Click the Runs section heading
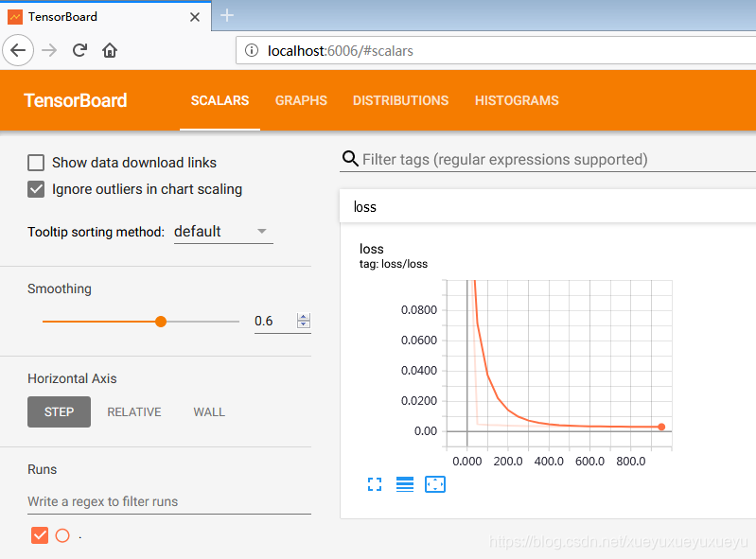The height and width of the screenshot is (559, 756). [42, 469]
